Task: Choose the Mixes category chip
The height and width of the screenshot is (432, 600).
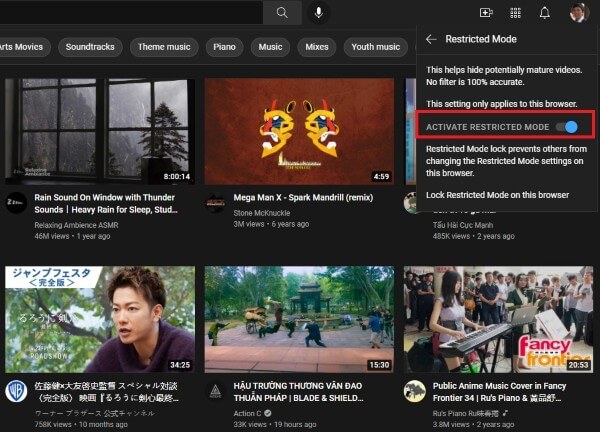Action: [x=316, y=46]
